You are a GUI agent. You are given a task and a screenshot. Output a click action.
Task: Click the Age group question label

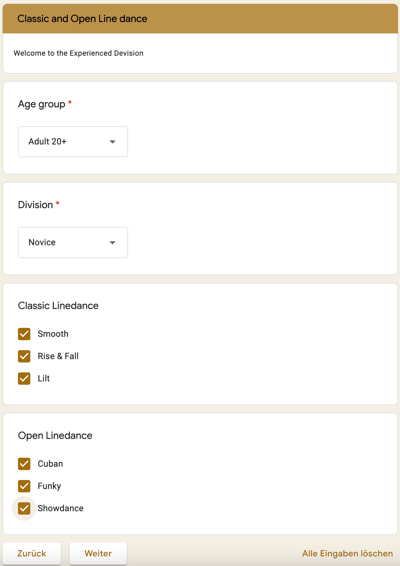(42, 104)
